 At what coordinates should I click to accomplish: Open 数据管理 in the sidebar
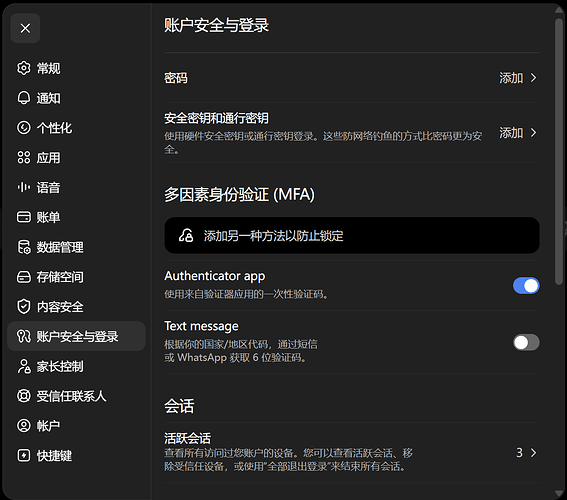[x=76, y=247]
